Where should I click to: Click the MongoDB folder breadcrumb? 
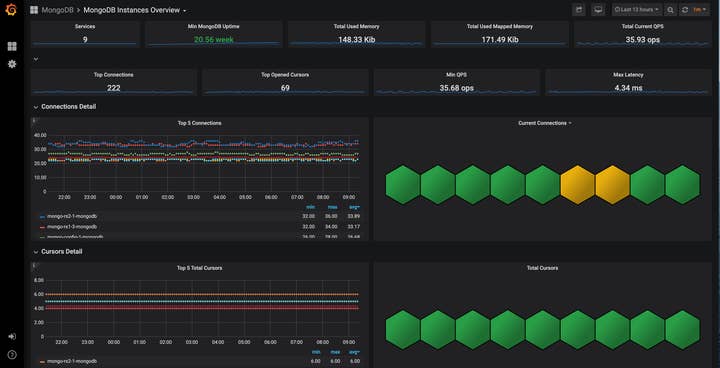point(57,10)
